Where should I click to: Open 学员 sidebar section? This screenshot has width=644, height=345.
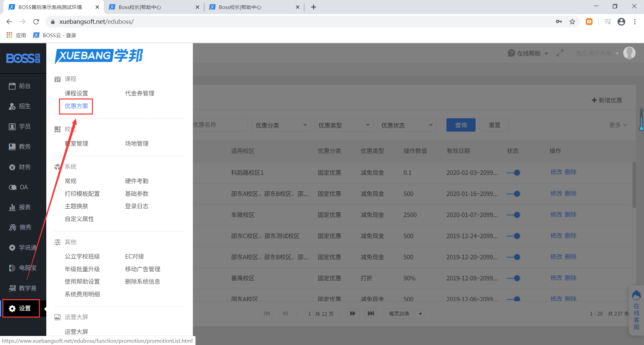click(x=20, y=127)
